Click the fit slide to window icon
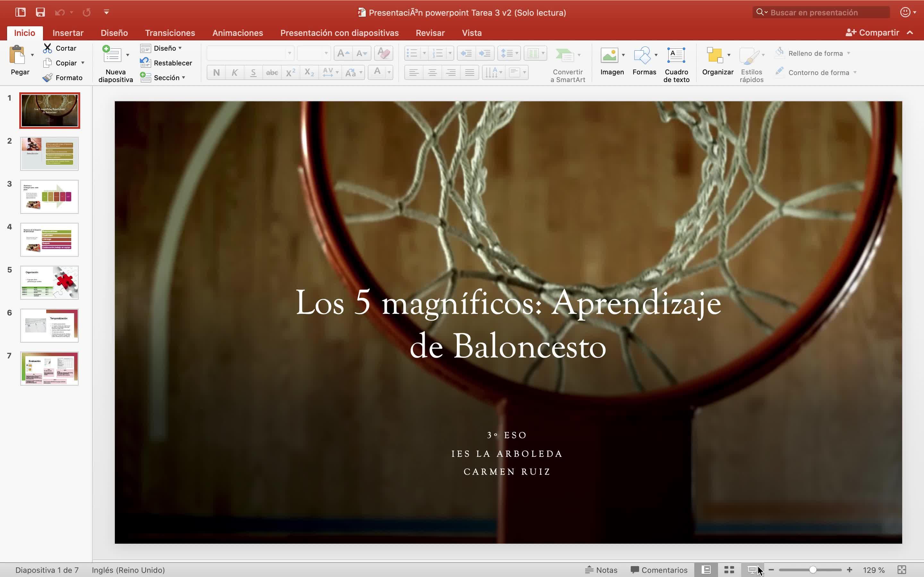Screen dimensions: 924x577 902,570
